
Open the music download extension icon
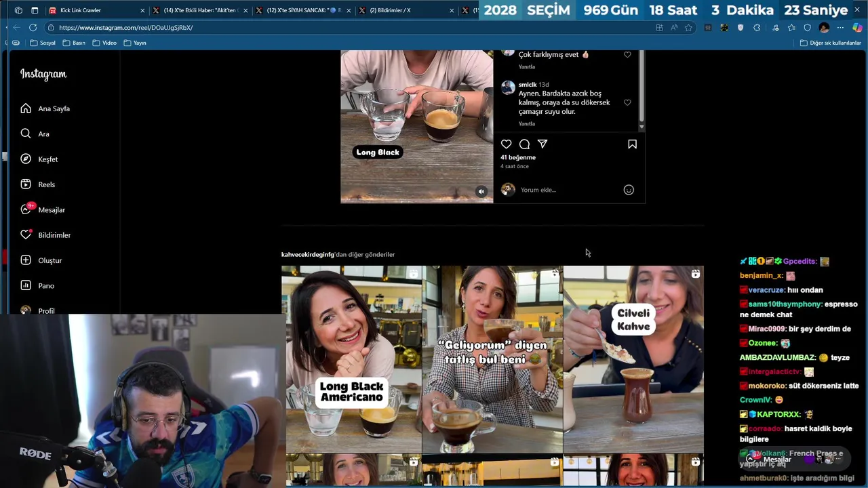775,28
